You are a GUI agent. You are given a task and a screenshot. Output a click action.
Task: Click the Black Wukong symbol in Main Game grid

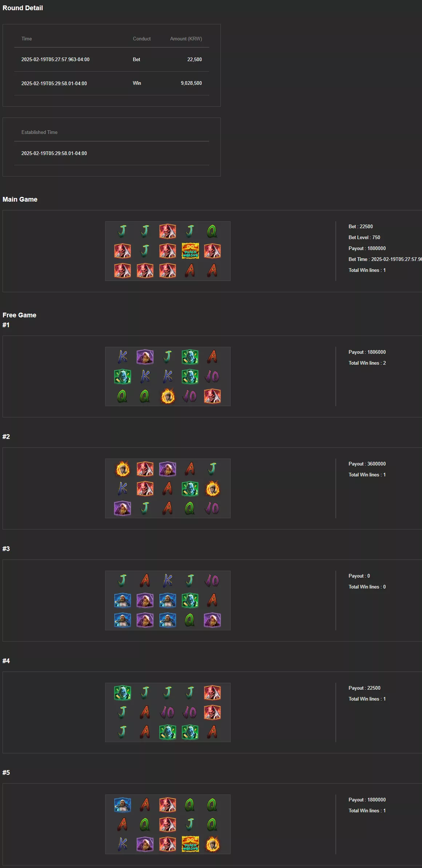tap(190, 251)
